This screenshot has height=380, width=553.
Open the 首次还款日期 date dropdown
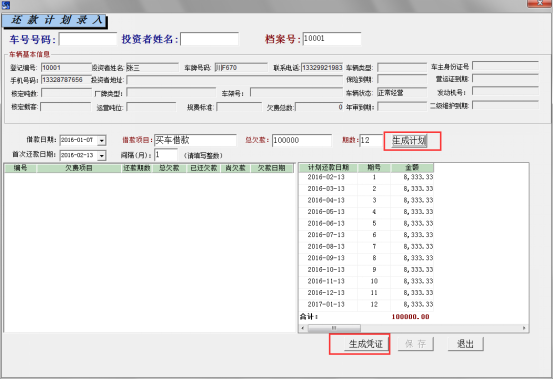click(102, 155)
